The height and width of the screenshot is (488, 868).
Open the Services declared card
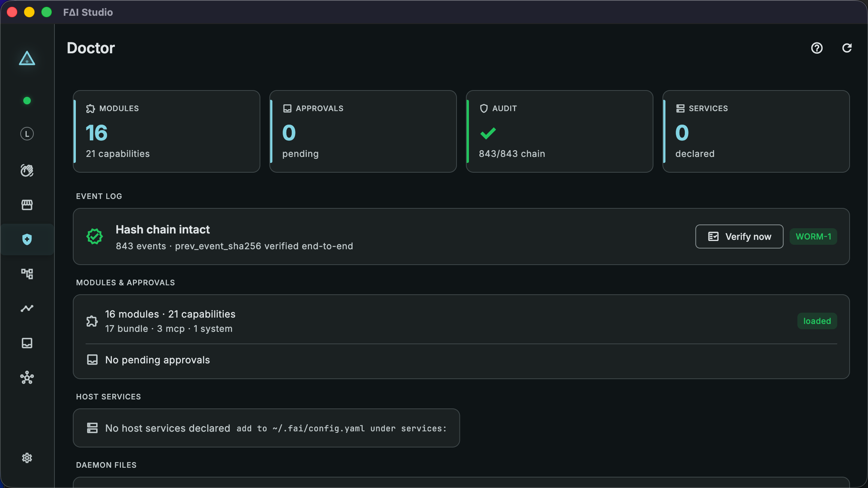pyautogui.click(x=756, y=131)
